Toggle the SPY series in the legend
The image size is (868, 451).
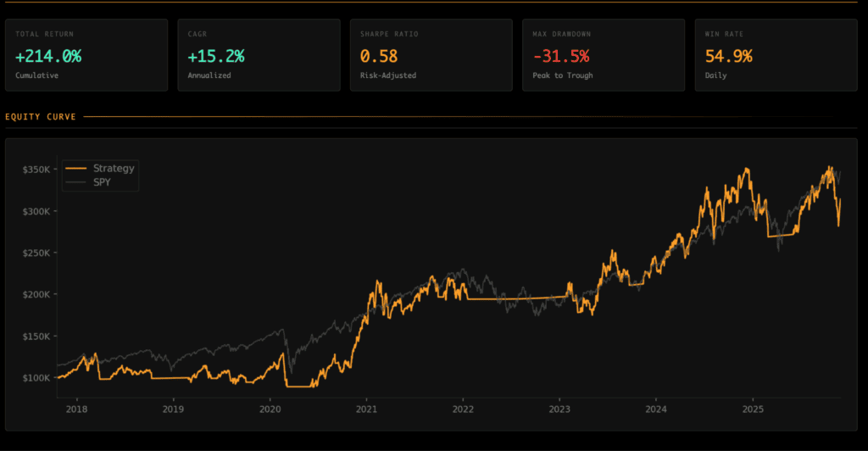pyautogui.click(x=102, y=182)
